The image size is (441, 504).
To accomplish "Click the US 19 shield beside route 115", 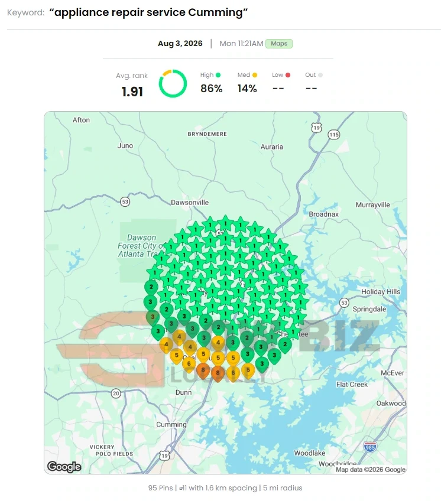I will click(x=316, y=128).
